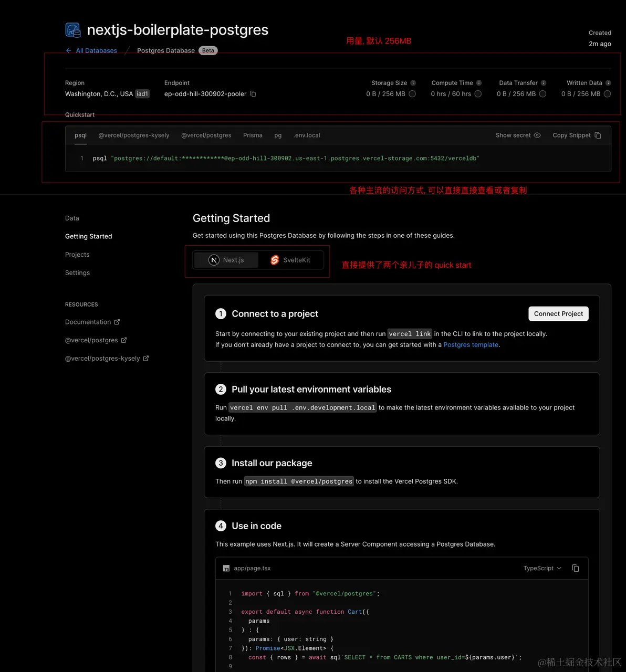Screen dimensions: 626x672
Task: Click the back arrow beside All Databases
Action: point(69,50)
